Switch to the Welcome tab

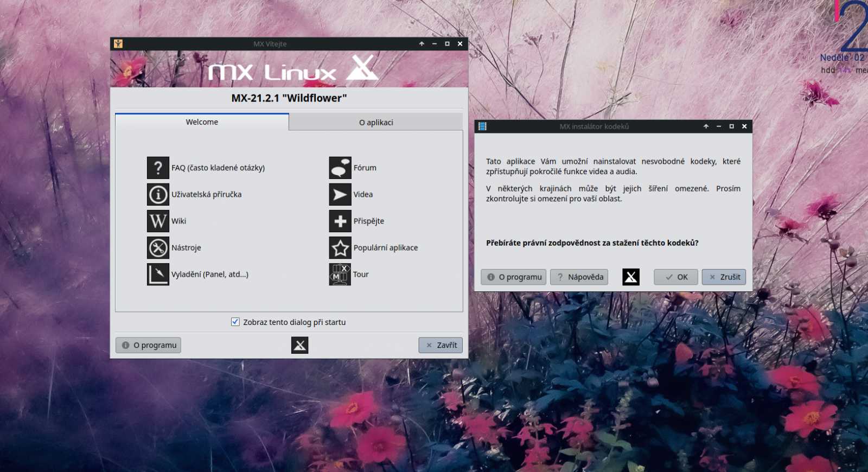[x=202, y=122]
